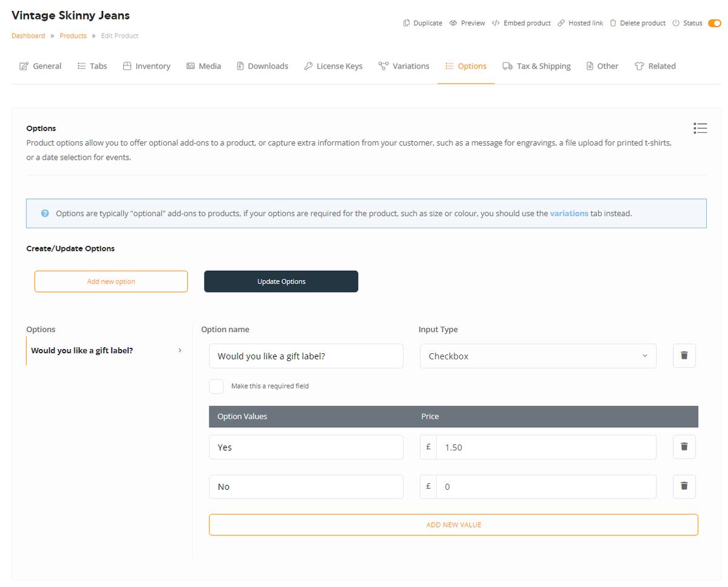Image resolution: width=728 pixels, height=587 pixels.
Task: Click the Yes price field showing 1.50
Action: coord(546,447)
